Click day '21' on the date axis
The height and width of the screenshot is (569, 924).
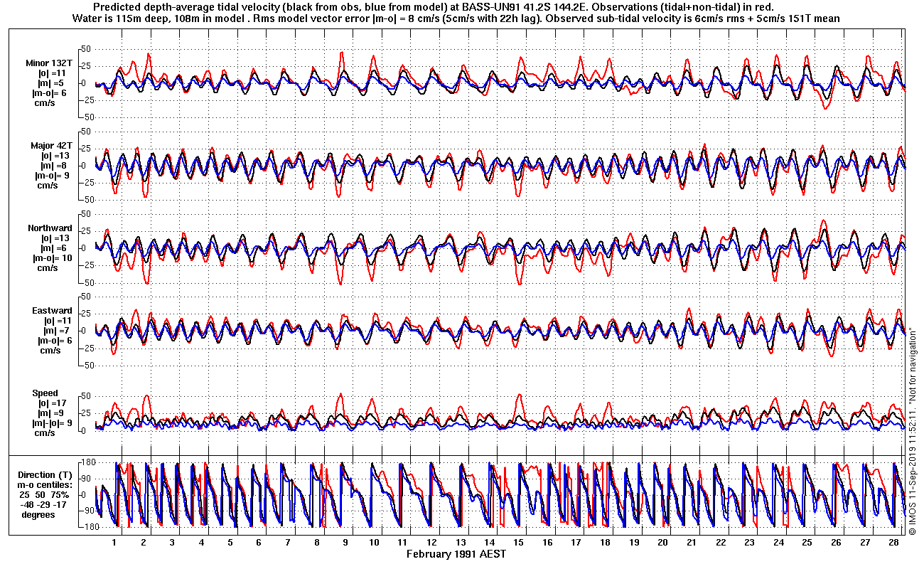coord(692,542)
